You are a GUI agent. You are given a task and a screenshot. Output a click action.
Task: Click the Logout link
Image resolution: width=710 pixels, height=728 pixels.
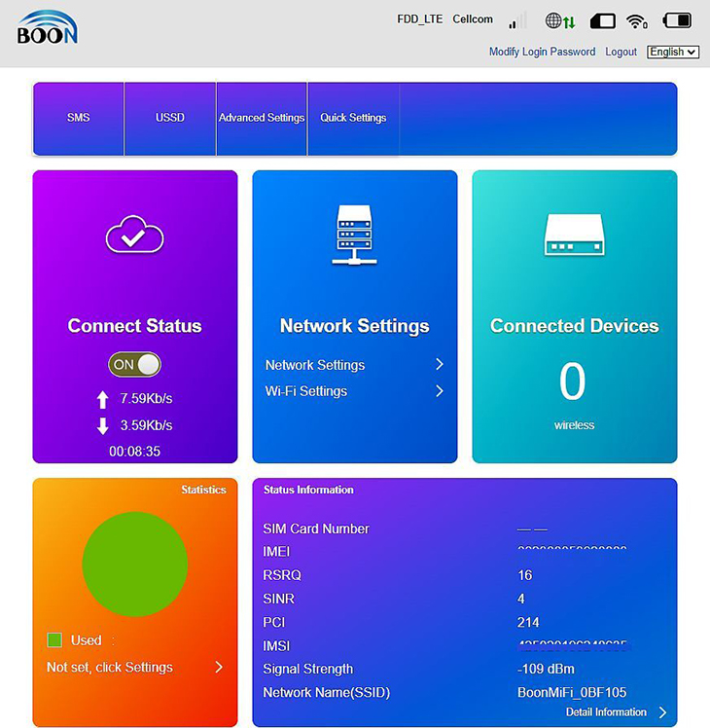(621, 52)
